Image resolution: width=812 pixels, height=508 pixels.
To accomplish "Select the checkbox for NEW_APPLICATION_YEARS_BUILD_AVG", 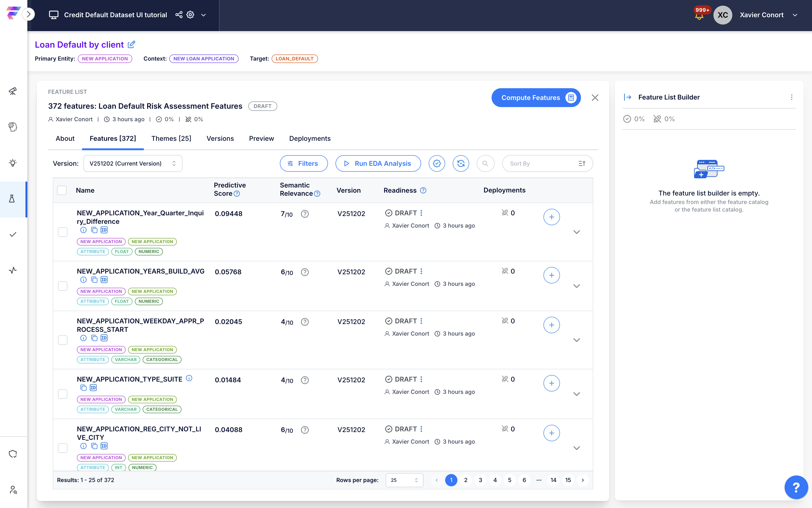I will coord(62,286).
